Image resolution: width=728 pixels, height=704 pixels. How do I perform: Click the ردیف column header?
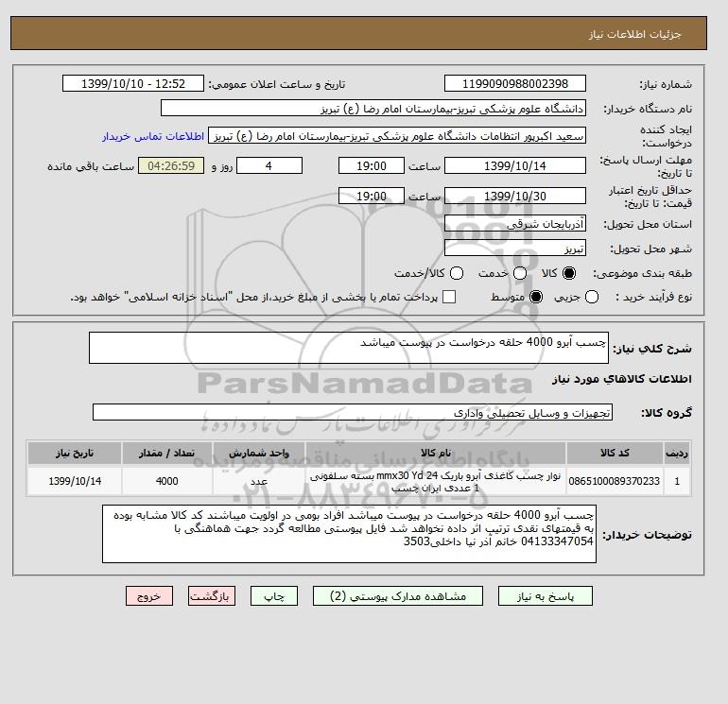tap(677, 453)
